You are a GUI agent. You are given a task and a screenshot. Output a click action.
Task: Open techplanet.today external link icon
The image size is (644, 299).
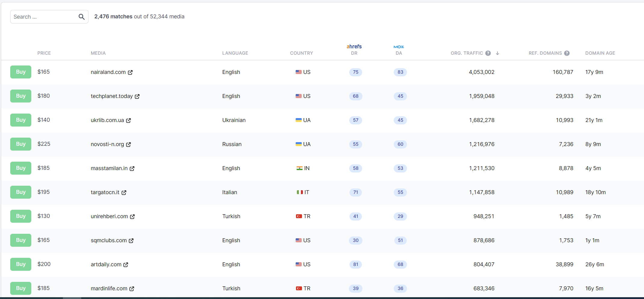[137, 96]
